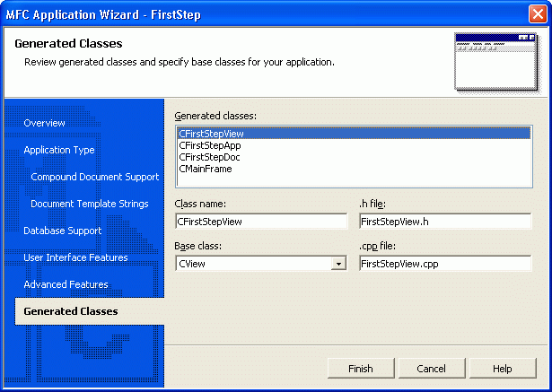Open Advanced Features page
This screenshot has height=392, width=552.
click(x=66, y=284)
